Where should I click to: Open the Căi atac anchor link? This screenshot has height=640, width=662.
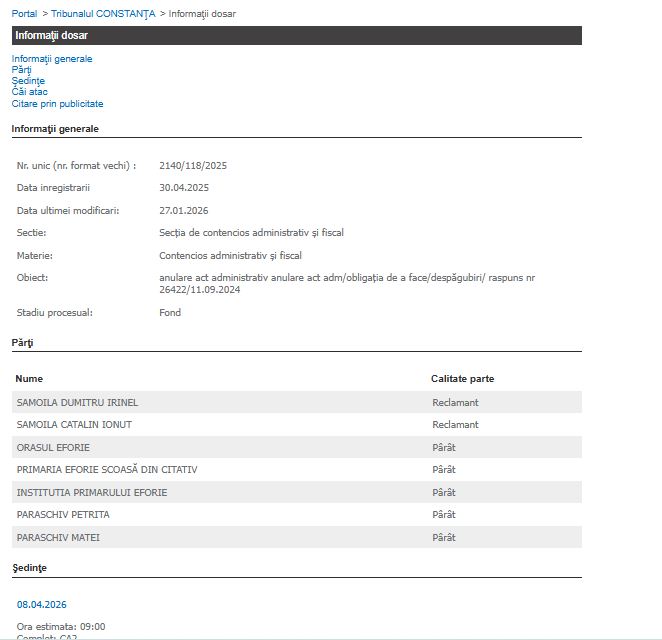tap(30, 92)
